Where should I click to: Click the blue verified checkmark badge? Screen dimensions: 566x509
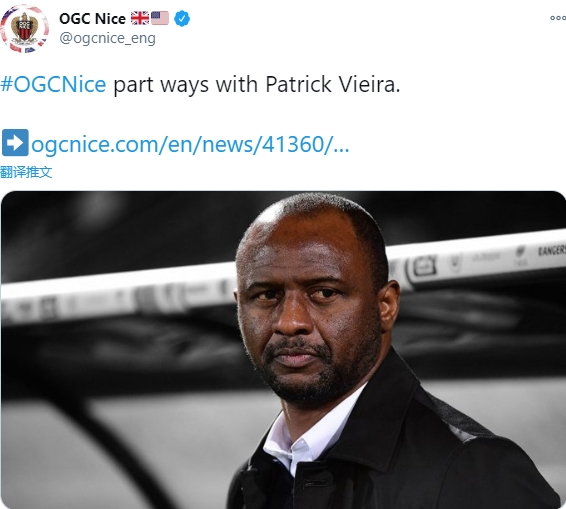(x=182, y=18)
